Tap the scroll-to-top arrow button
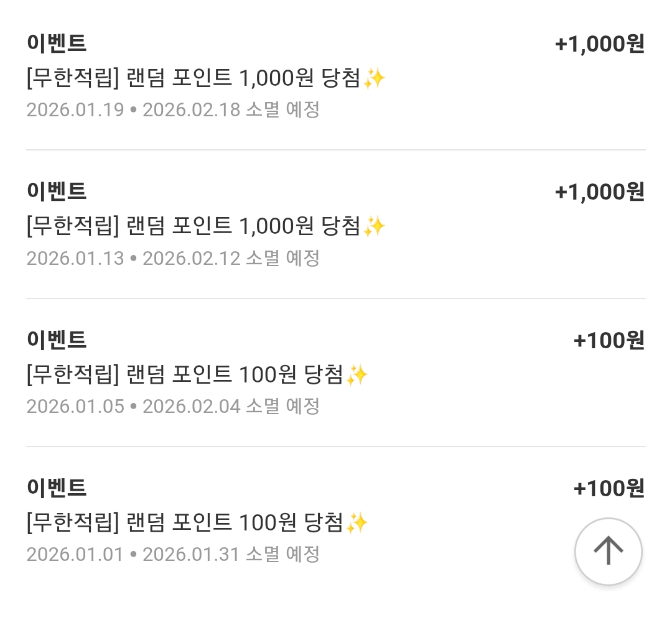The image size is (672, 620). (x=608, y=551)
